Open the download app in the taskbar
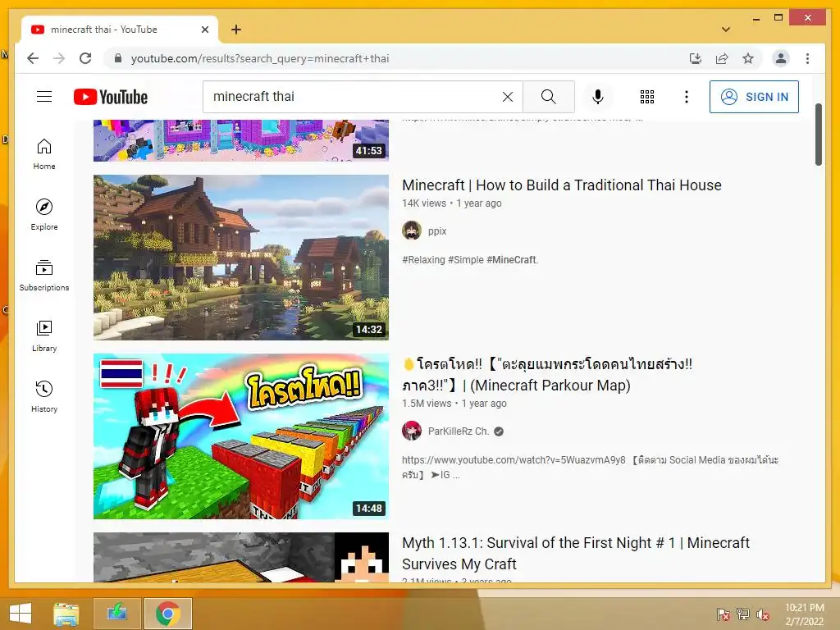The height and width of the screenshot is (630, 840). pyautogui.click(x=116, y=614)
